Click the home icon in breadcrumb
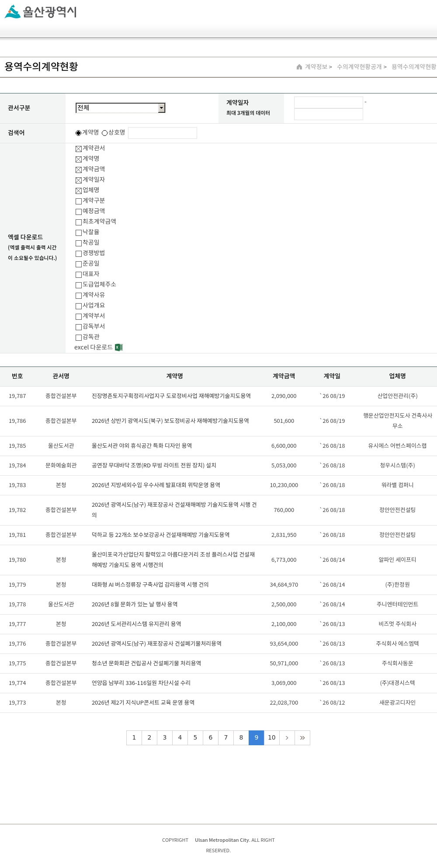This screenshot has width=437, height=868. 299,67
